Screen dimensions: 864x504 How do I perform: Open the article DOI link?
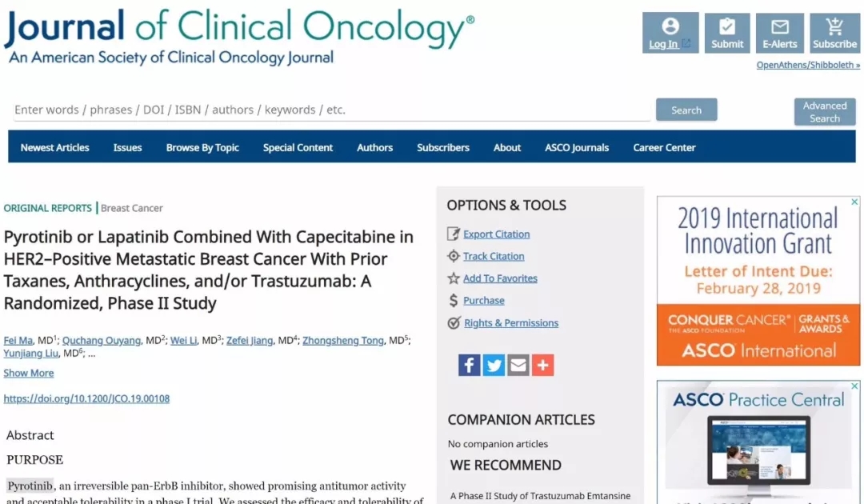tap(86, 398)
